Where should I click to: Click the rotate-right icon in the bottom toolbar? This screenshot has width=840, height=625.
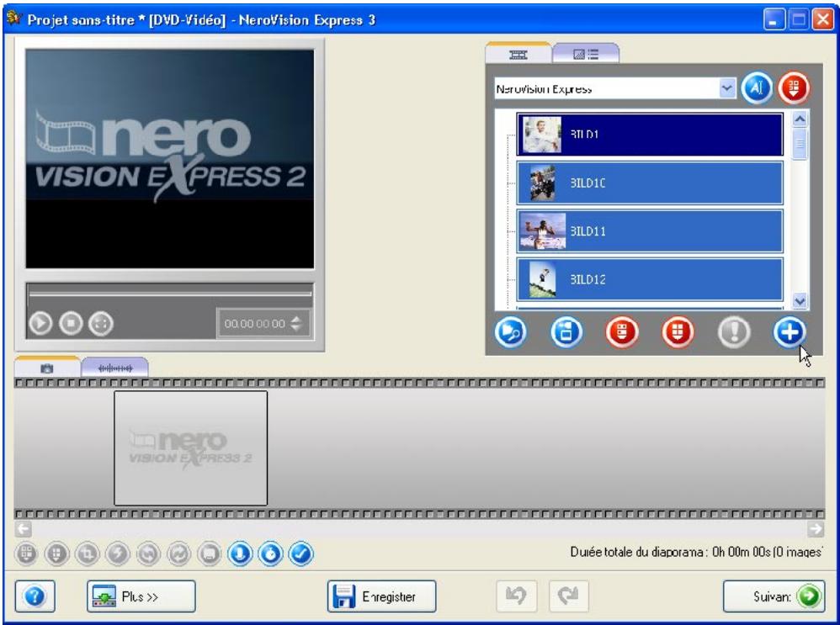tap(179, 553)
